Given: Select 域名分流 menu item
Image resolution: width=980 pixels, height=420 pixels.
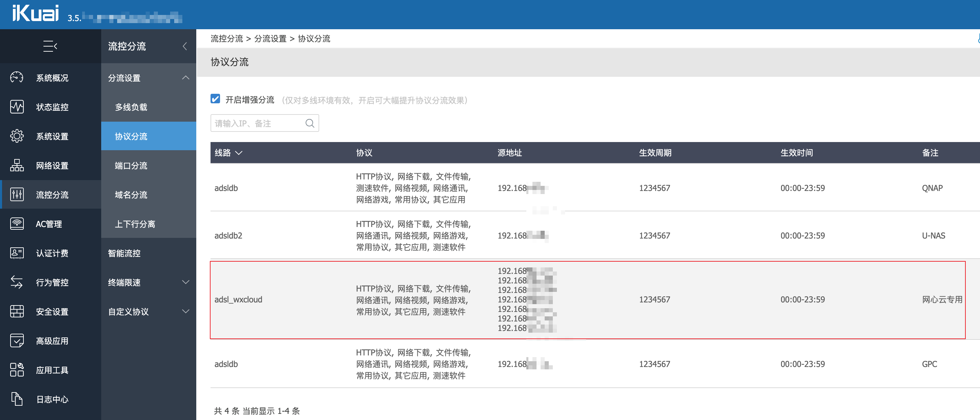Looking at the screenshot, I should [131, 195].
